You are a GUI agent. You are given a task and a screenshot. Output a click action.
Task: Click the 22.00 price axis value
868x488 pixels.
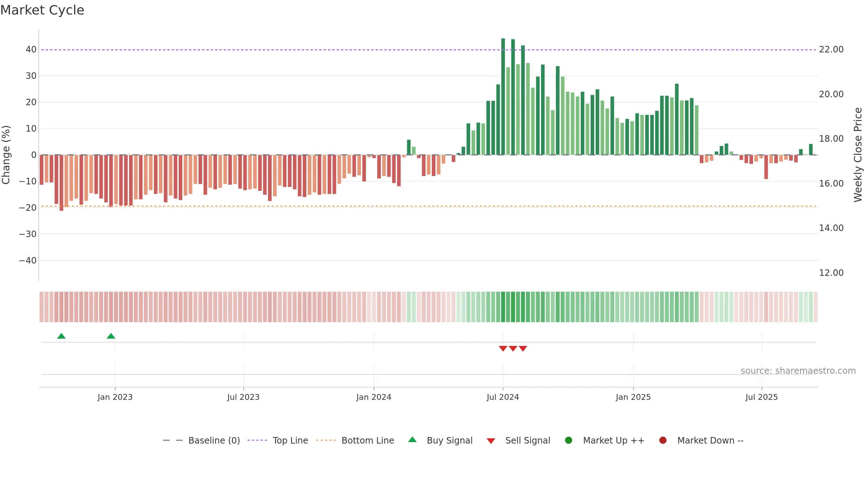coord(831,50)
